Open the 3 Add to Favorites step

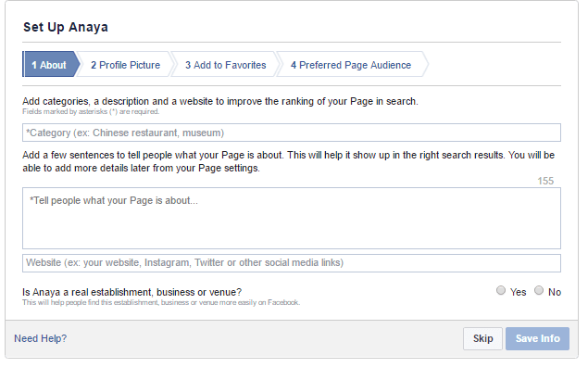(x=225, y=65)
